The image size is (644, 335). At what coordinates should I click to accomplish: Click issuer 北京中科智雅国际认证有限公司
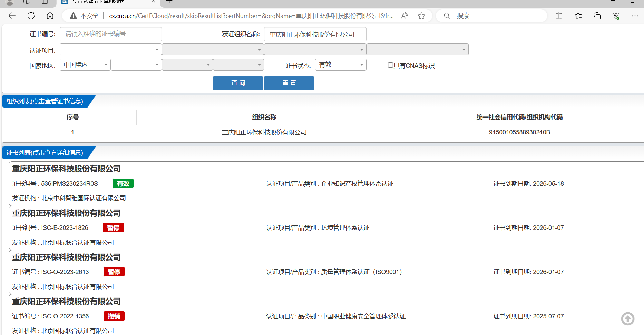[84, 198]
